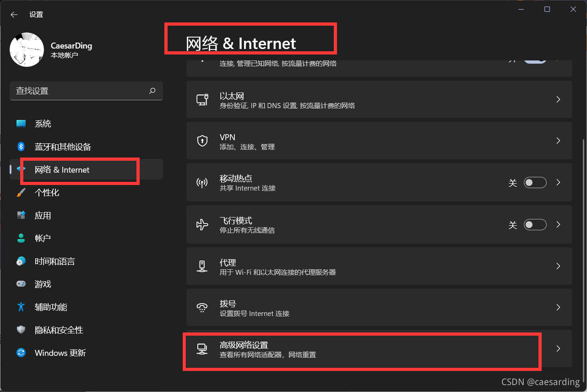The width and height of the screenshot is (587, 392).
Task: Open the 高级网络设置 title
Action: [244, 345]
